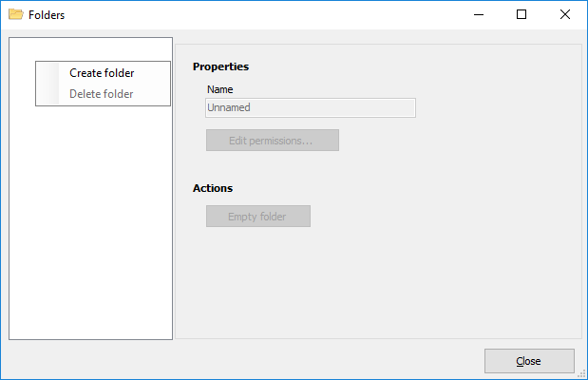
Task: Click the Actions heading
Action: 213,188
